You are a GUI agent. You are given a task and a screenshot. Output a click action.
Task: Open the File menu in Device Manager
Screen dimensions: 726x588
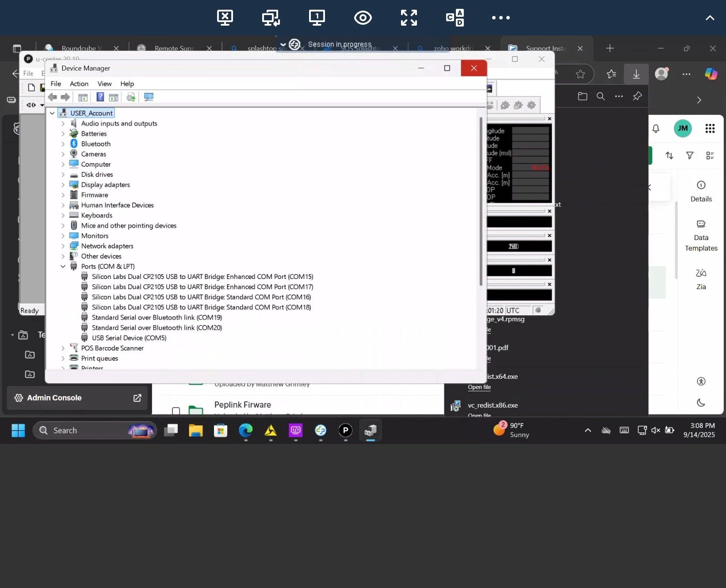tap(56, 84)
